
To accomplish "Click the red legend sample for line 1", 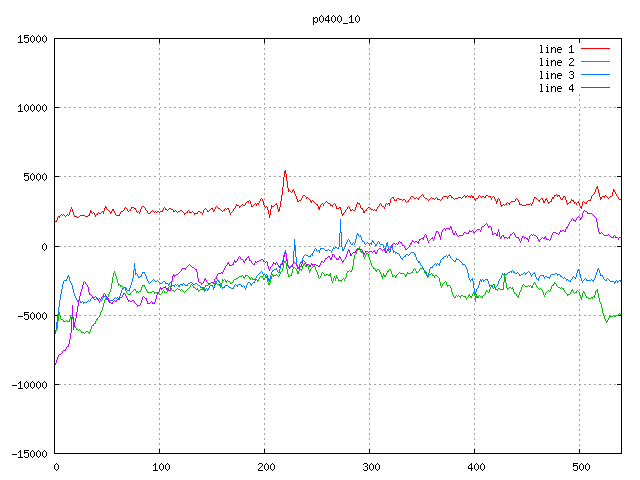I will tap(595, 49).
